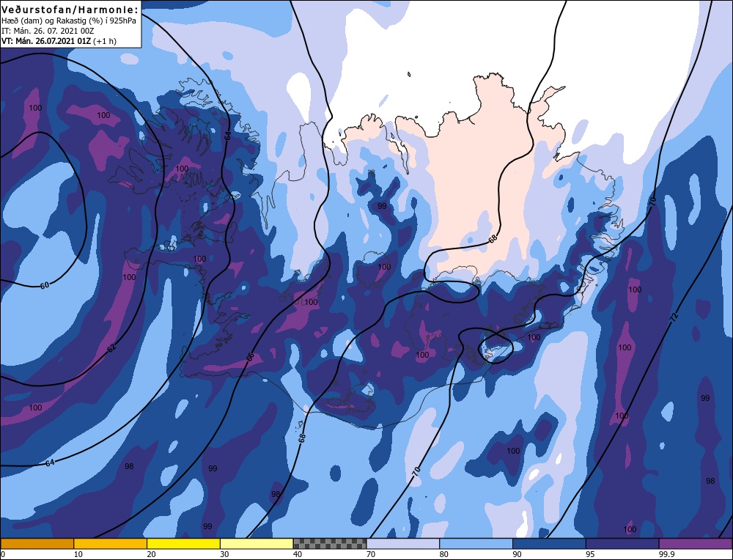Click the '(+1 h)' forecast offset text
This screenshot has width=733, height=560.
coord(105,41)
